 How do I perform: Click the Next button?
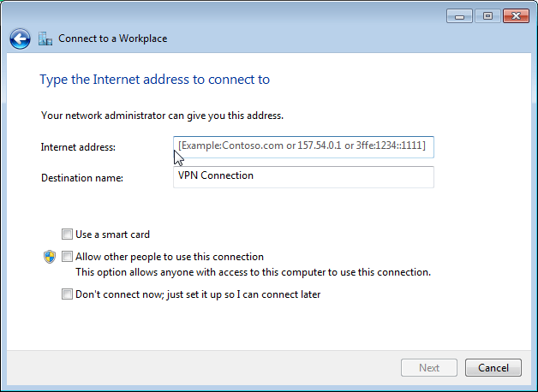pos(429,368)
